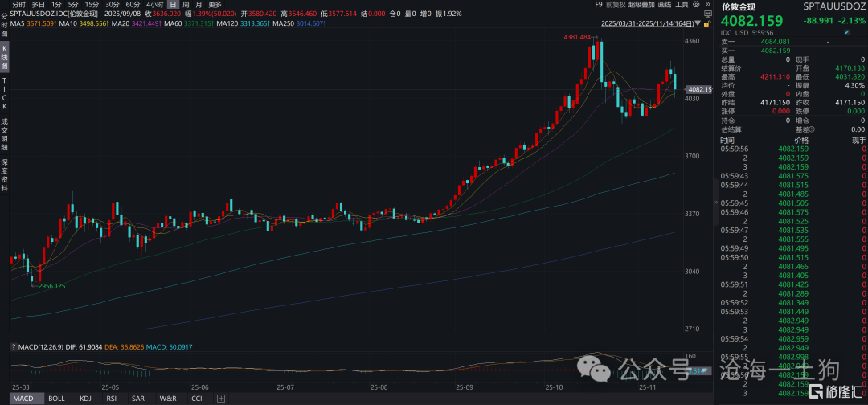Switch to the BOLL indicator tab
The height and width of the screenshot is (405, 868).
[x=56, y=399]
